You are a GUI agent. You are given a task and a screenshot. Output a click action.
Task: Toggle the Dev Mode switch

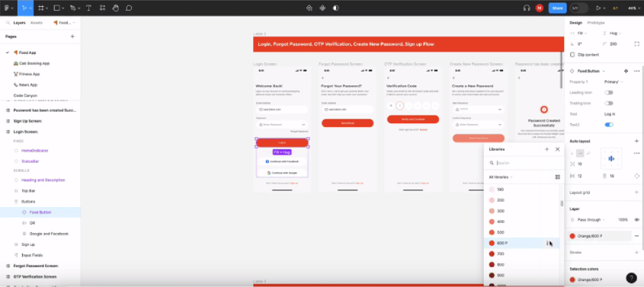click(x=579, y=8)
